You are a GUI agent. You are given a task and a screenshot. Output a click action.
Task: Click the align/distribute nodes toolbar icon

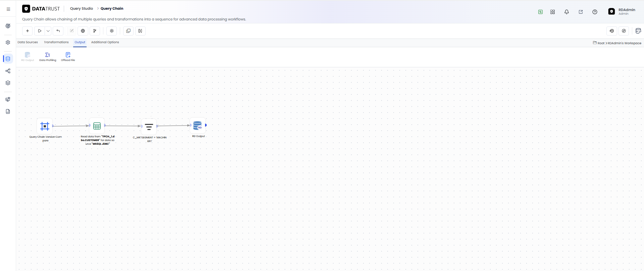click(140, 31)
